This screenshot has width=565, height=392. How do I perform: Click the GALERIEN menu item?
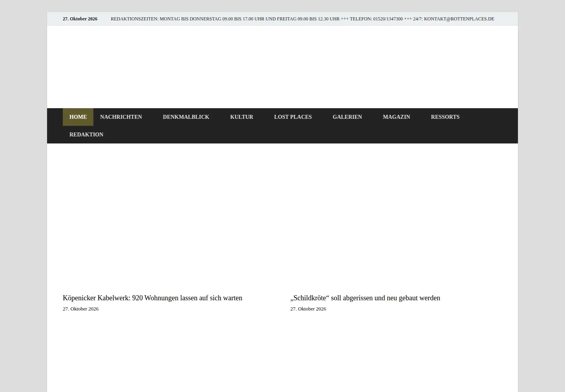click(347, 117)
